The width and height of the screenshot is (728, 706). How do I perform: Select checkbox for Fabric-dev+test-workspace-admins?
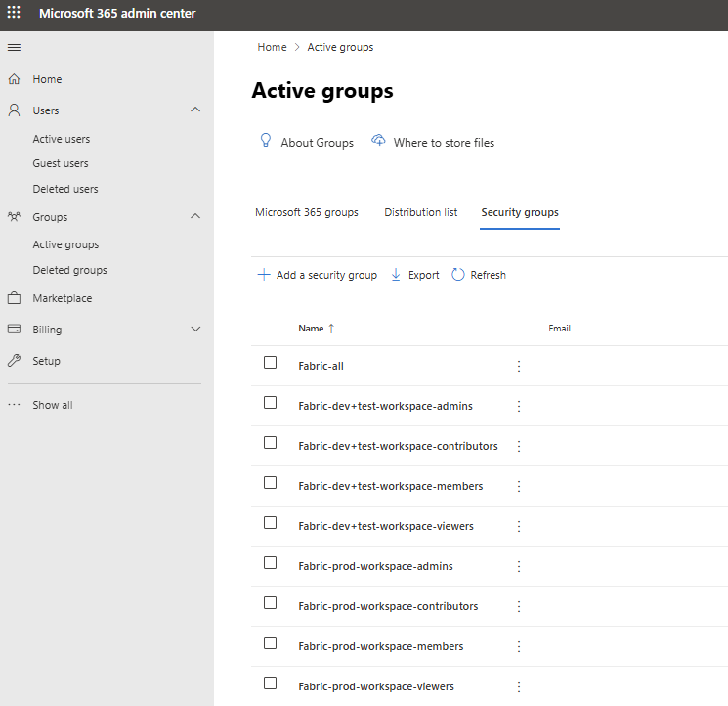(271, 402)
